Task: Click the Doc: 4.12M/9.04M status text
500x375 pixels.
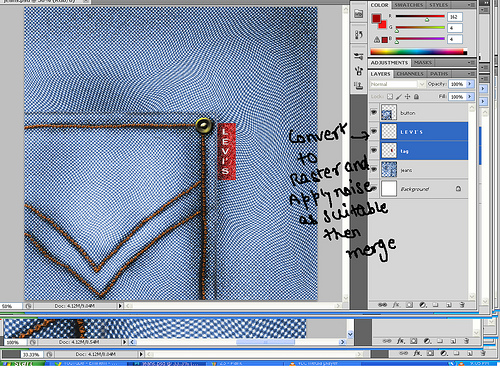Action: pyautogui.click(x=74, y=306)
